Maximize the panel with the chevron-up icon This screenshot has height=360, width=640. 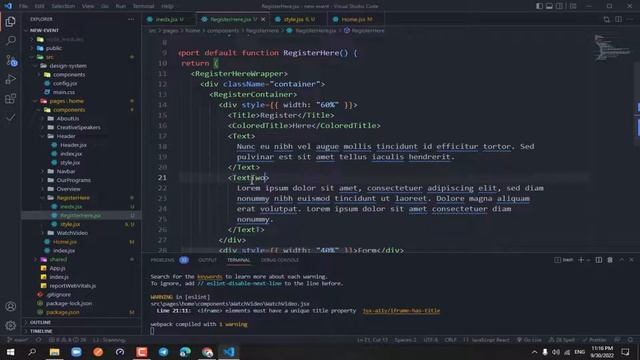click(x=622, y=260)
